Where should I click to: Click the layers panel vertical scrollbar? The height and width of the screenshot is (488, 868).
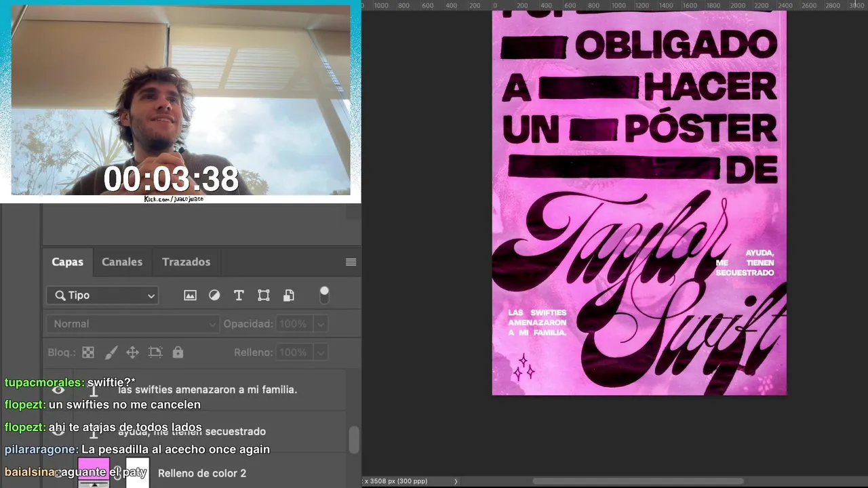point(353,440)
